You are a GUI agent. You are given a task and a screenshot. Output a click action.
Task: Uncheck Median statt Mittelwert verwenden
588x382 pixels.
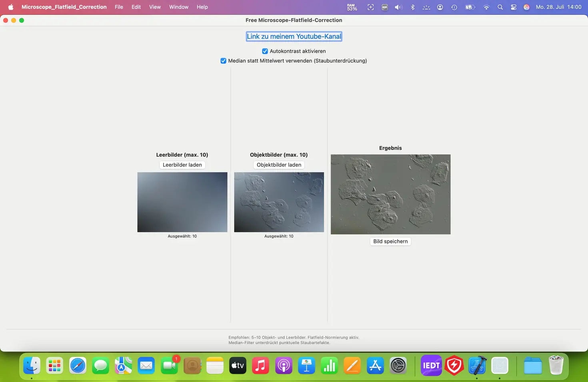point(223,61)
